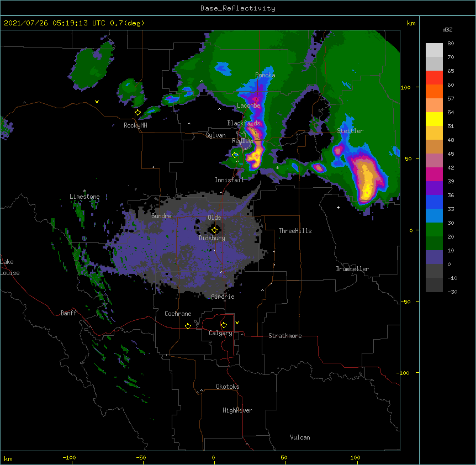Click the Vulcan town label
Screen dimensions: 476x465
click(300, 437)
